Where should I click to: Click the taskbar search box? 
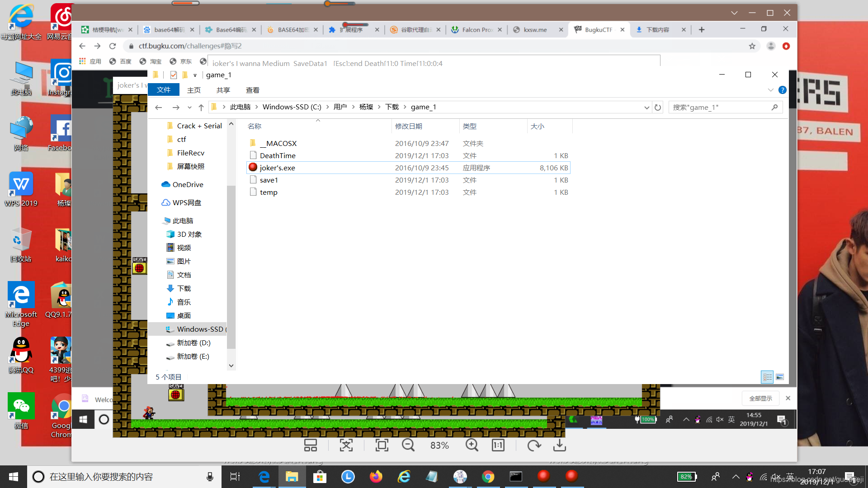(x=124, y=476)
